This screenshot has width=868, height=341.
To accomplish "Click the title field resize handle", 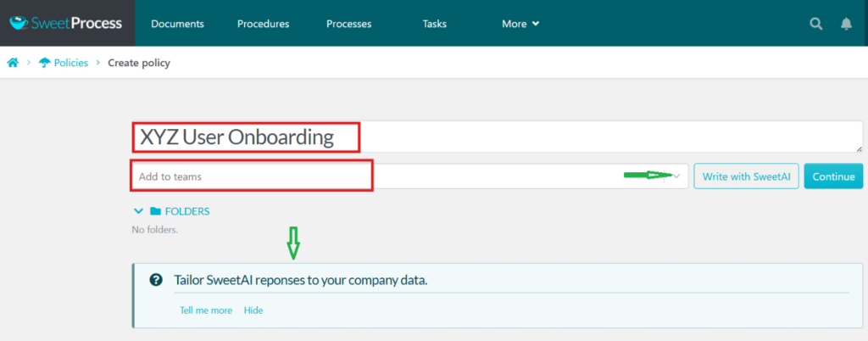I will 860,149.
